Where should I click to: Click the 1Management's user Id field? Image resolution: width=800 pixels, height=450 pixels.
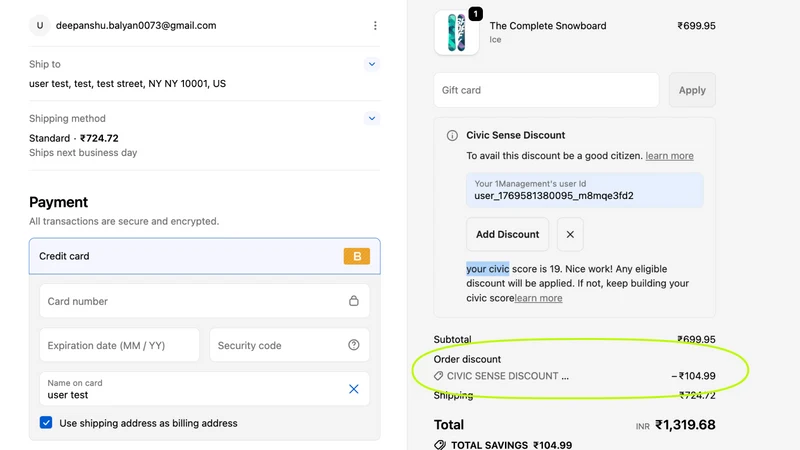coord(585,190)
